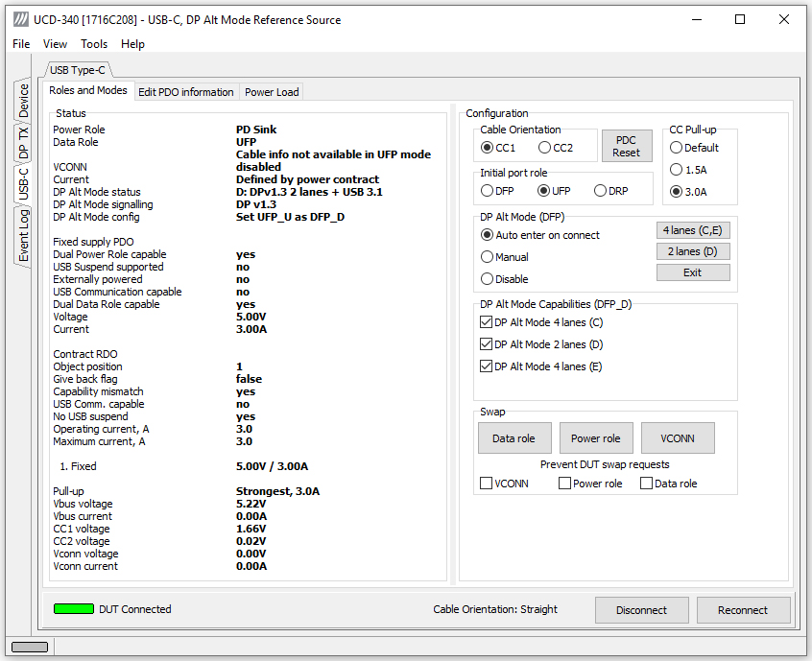This screenshot has height=661, width=812.
Task: Check Prevent Power role swap box
Action: tap(564, 483)
